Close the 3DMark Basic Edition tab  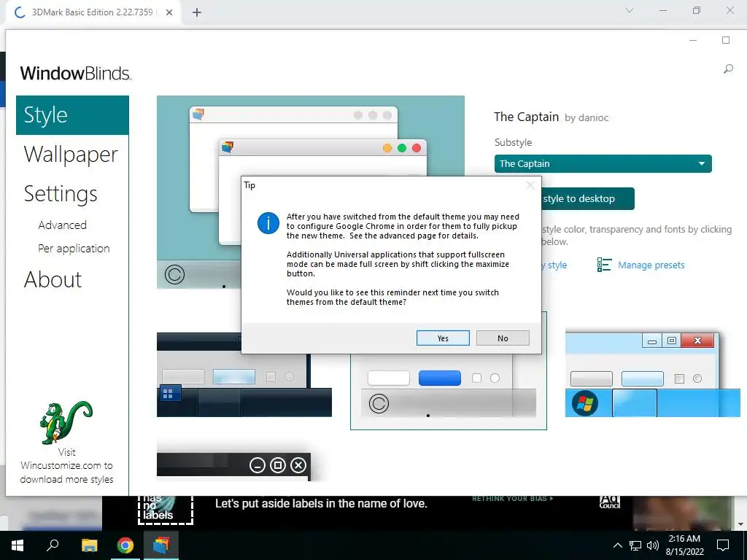169,12
